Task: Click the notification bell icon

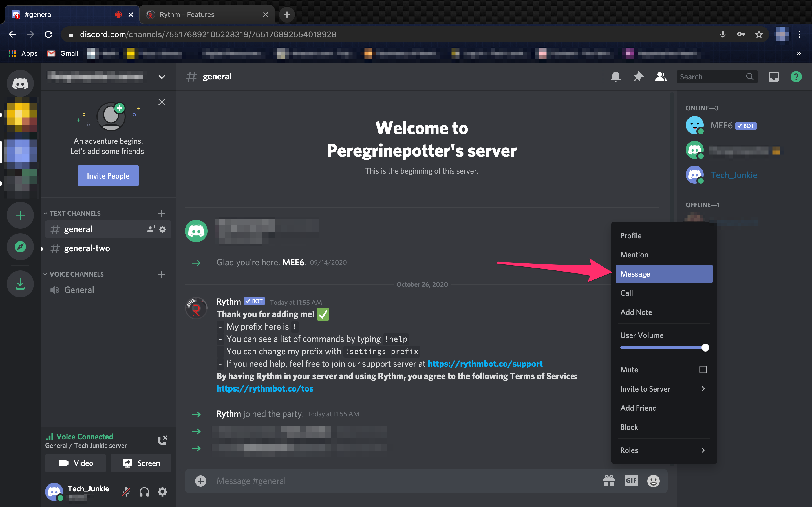Action: click(x=615, y=76)
